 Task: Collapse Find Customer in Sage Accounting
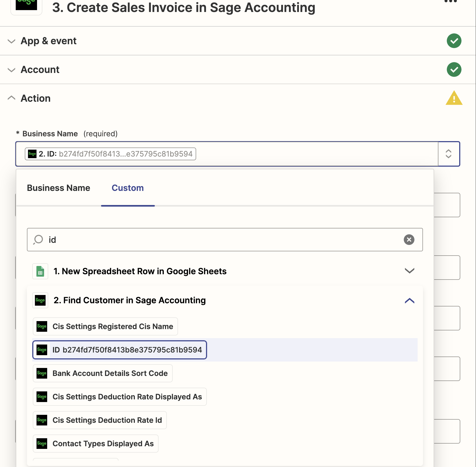click(409, 301)
